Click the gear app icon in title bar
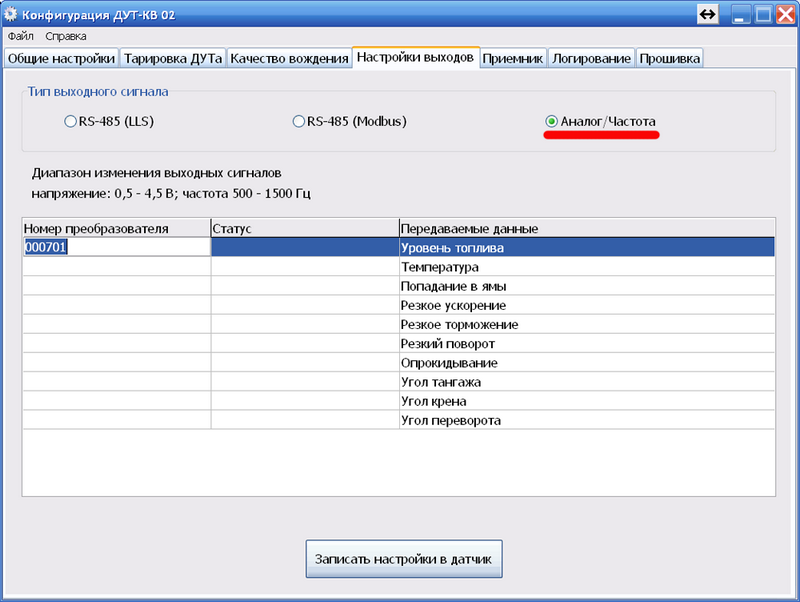800x602 pixels. [11, 14]
